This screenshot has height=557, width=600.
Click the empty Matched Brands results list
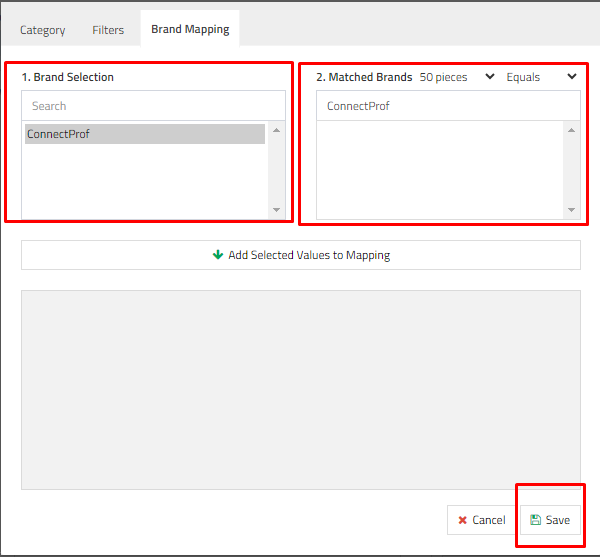pyautogui.click(x=440, y=169)
